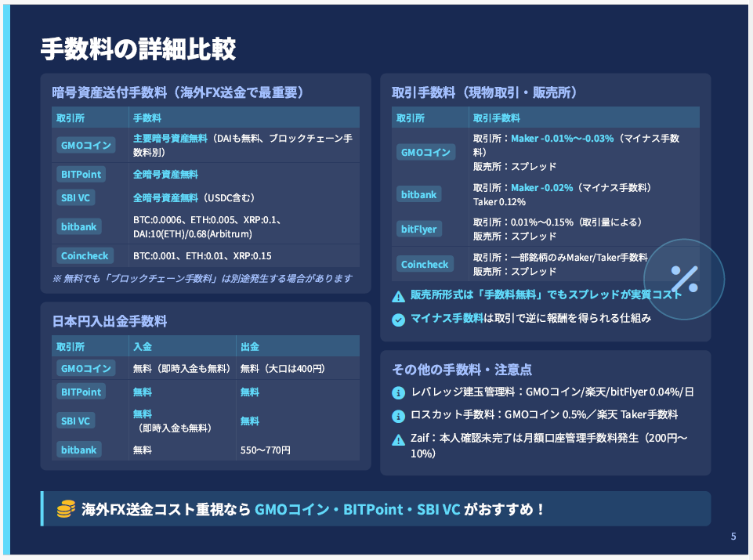Click the ロスカット手数料：GMOコイン 0.5% text
The image size is (753, 560).
pos(544,414)
